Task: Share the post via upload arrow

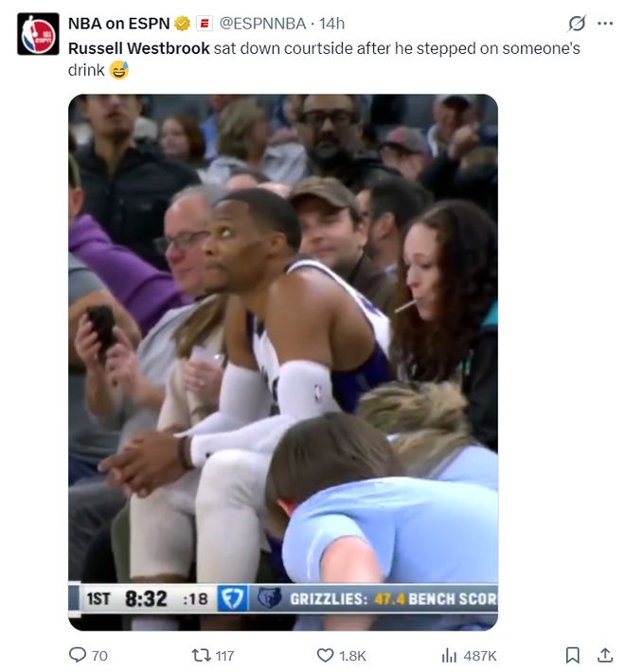Action: tap(605, 655)
